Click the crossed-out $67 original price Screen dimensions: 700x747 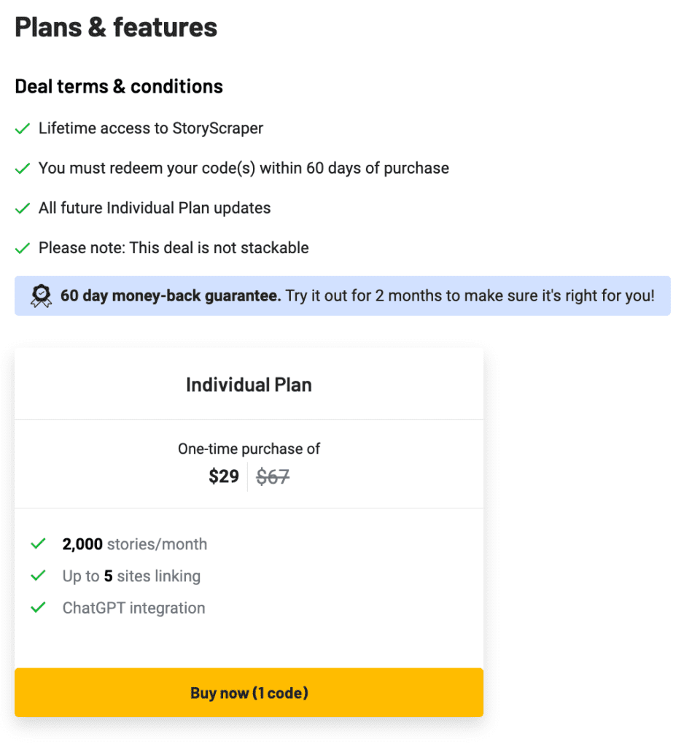tap(273, 476)
